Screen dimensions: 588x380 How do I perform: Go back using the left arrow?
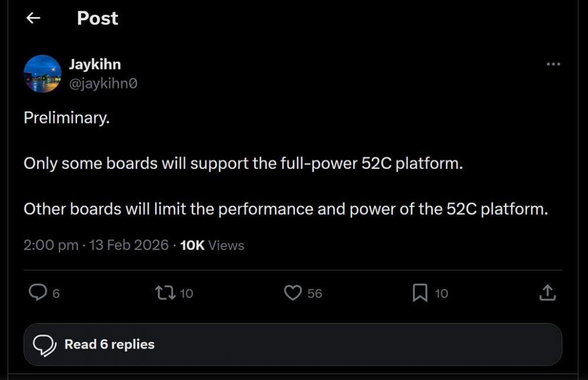point(34,18)
